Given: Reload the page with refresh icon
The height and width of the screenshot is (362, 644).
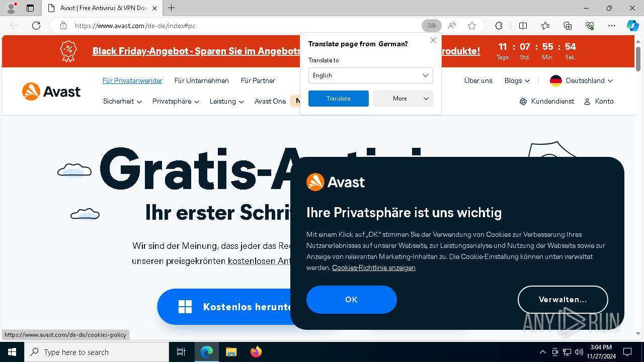Looking at the screenshot, I should (x=36, y=26).
